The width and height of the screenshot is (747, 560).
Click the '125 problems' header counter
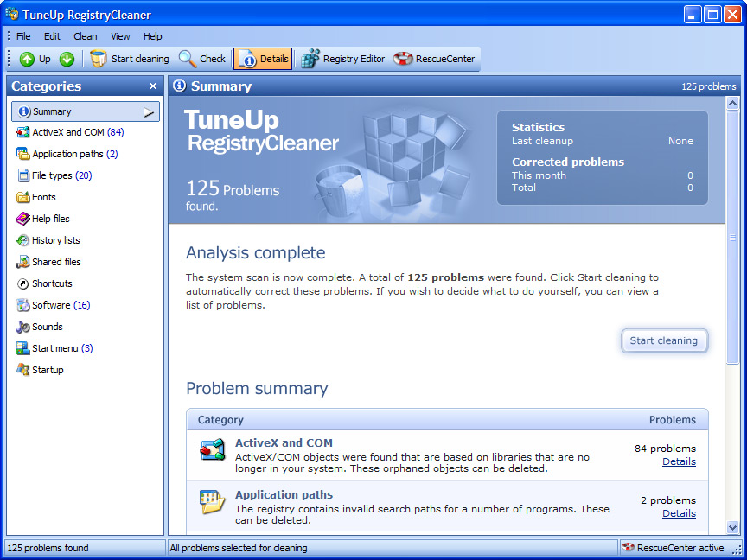tap(708, 86)
